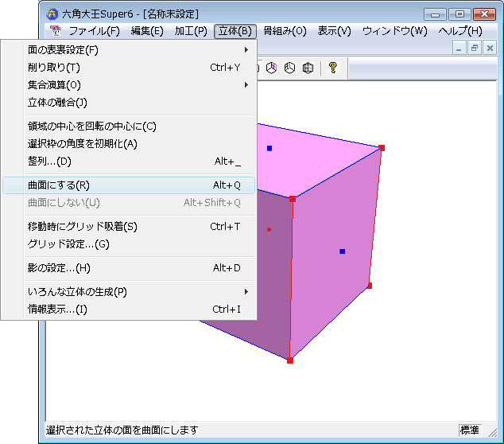The height and width of the screenshot is (444, 504).
Task: Open the 表示(V) menu
Action: 335,31
